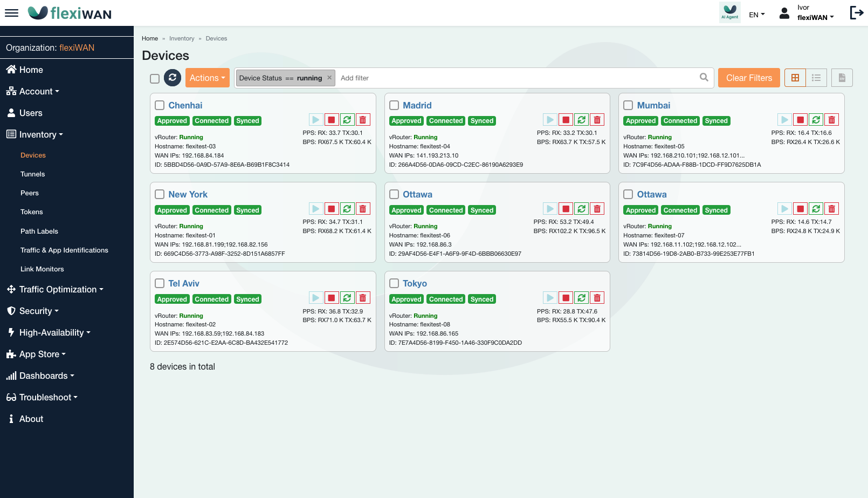Sync the Mumbai device
Image resolution: width=868 pixels, height=498 pixels.
[816, 120]
